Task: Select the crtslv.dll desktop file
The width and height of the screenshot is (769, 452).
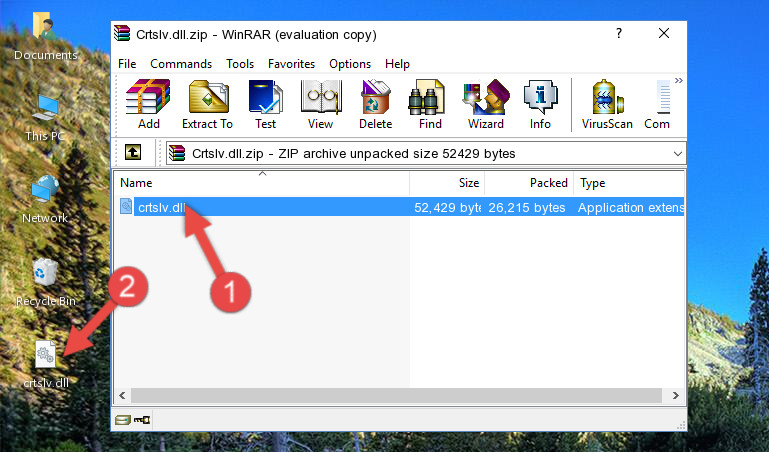Action: point(46,365)
